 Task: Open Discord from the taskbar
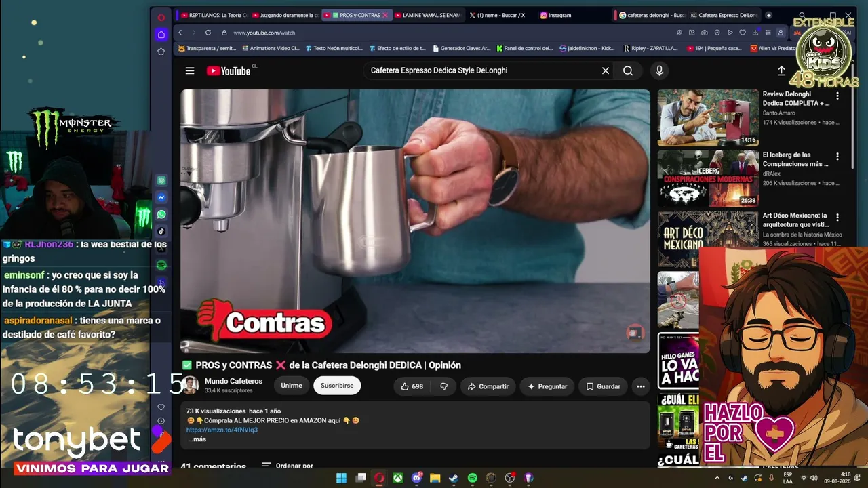[417, 478]
